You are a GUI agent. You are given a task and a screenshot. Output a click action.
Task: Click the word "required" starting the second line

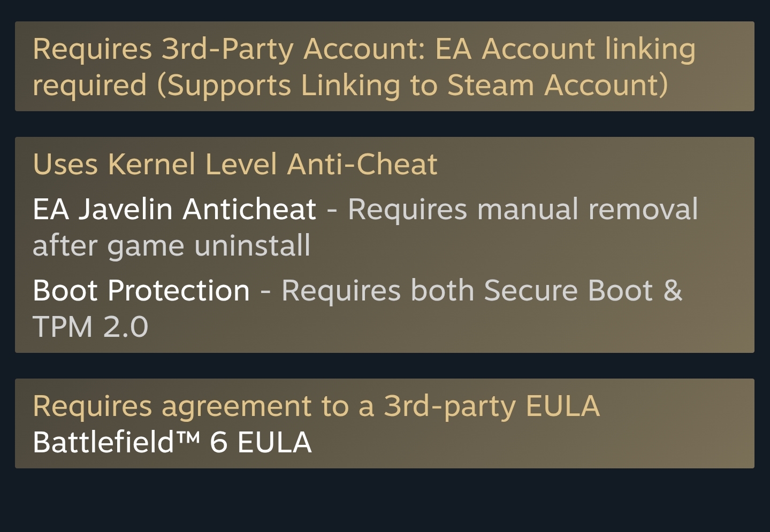click(x=89, y=86)
